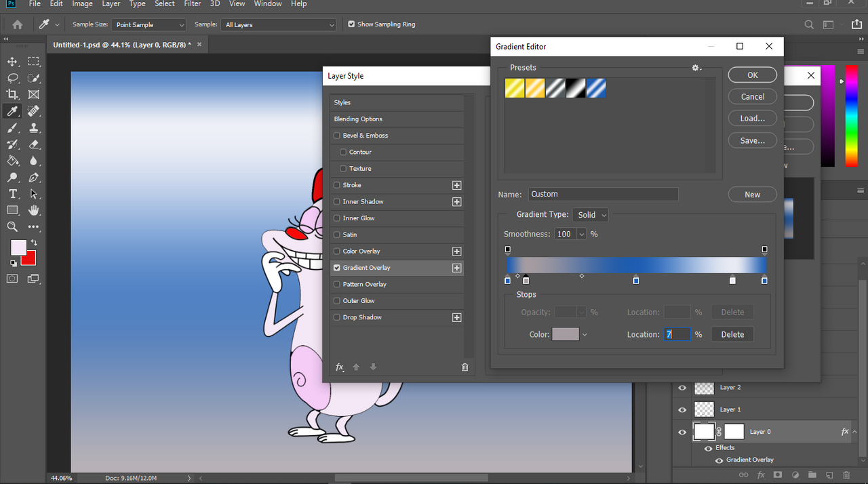Open Sample All Layers dropdown
Viewport: 868px width, 484px height.
[279, 24]
